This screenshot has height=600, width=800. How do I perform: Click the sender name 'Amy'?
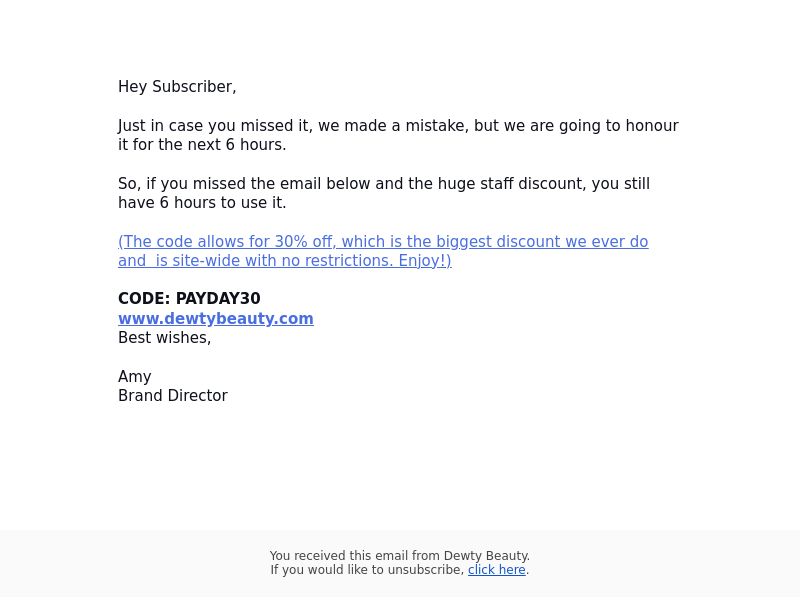point(135,377)
